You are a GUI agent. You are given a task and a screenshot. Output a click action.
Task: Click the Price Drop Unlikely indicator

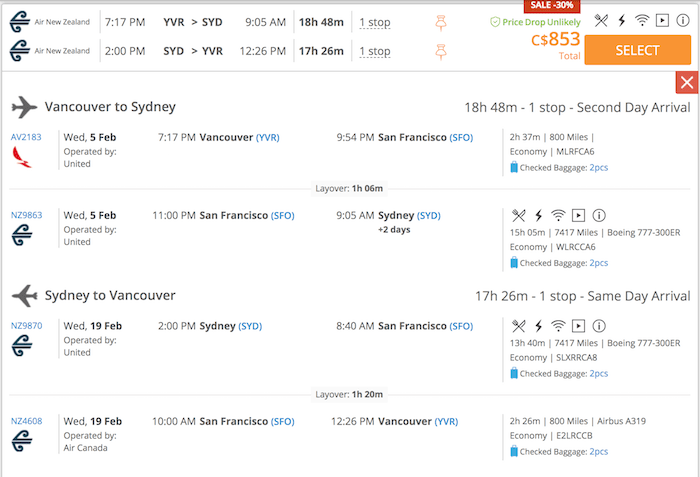click(535, 22)
